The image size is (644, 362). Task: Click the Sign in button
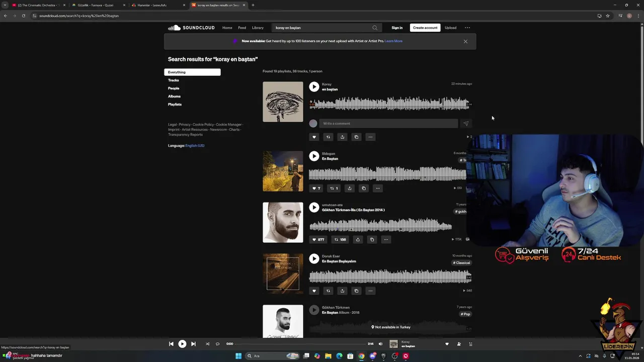click(x=397, y=28)
